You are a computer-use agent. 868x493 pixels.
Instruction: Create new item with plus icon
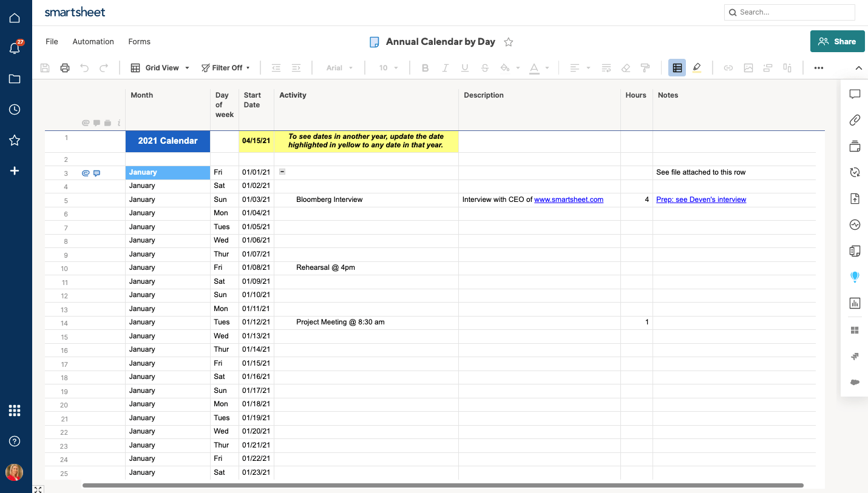click(15, 171)
